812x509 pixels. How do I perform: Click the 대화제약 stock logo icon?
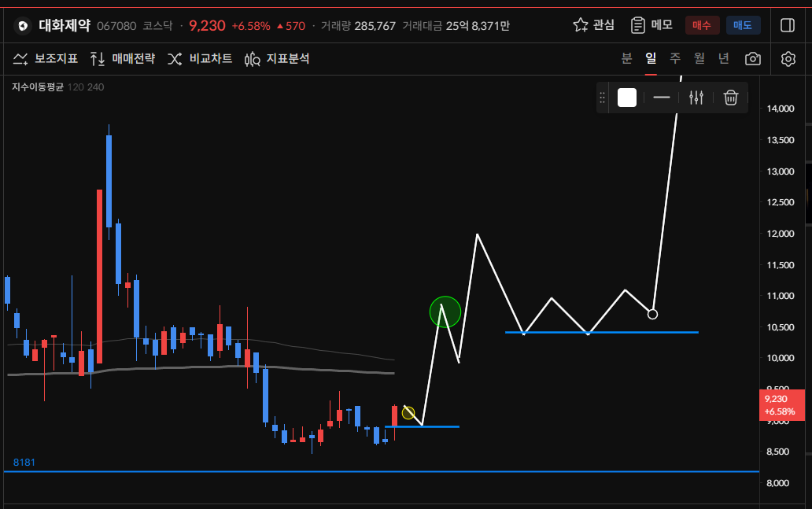coord(22,25)
